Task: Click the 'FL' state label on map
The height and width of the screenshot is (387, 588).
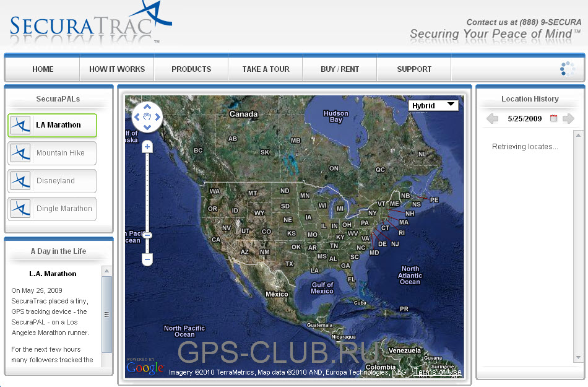Action: pos(352,279)
